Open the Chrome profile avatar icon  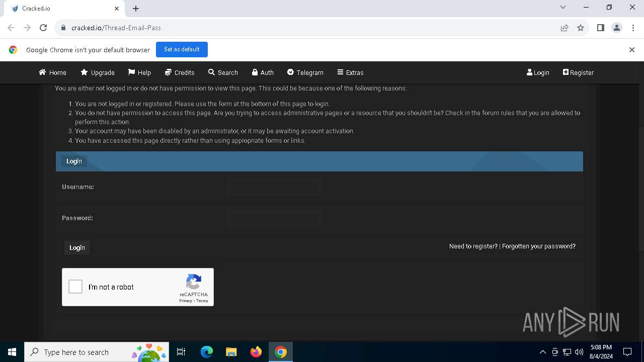[617, 28]
